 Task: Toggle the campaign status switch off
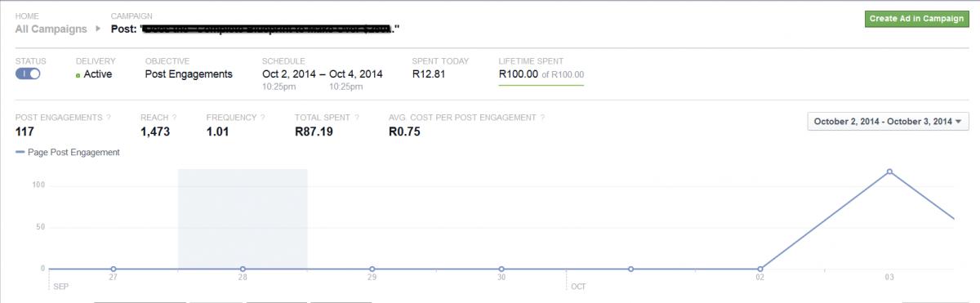[x=28, y=74]
